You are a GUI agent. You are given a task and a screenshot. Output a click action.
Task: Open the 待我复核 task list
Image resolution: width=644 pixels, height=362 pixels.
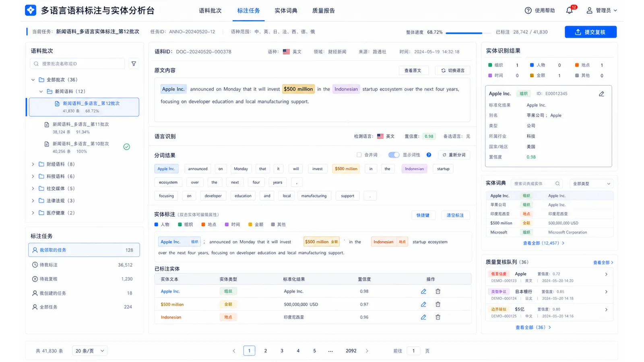click(x=84, y=279)
